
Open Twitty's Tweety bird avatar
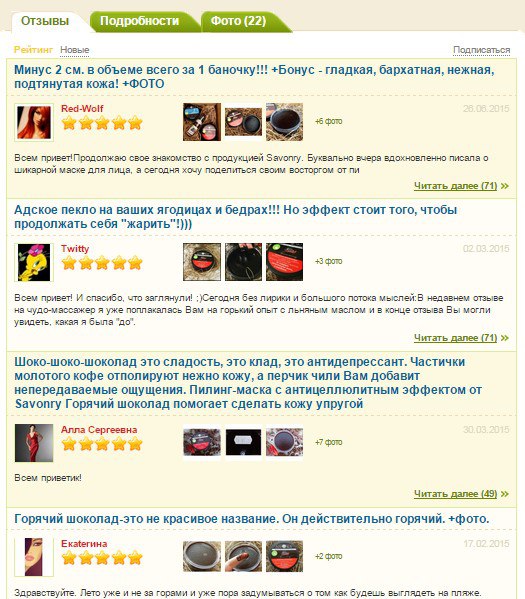(x=34, y=262)
